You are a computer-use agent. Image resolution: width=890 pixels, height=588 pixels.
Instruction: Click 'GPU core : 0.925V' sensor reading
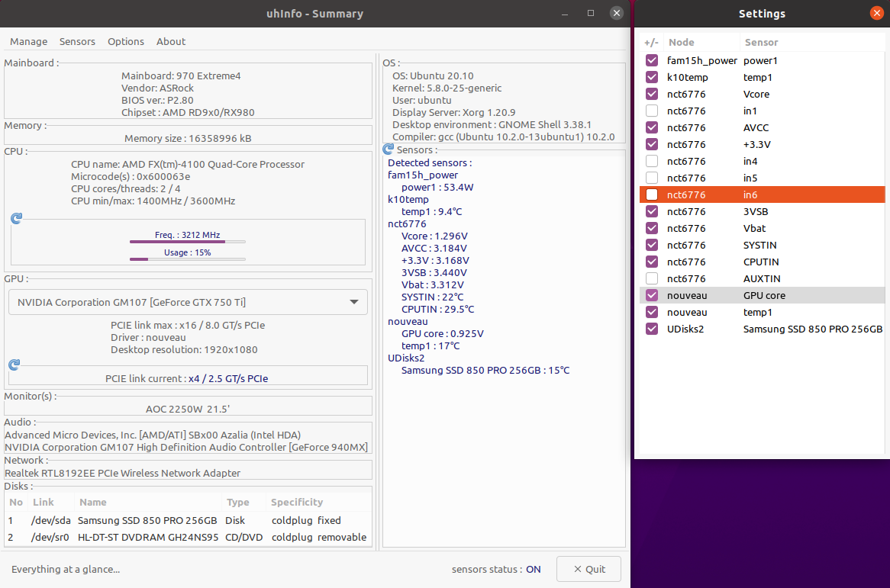[442, 333]
